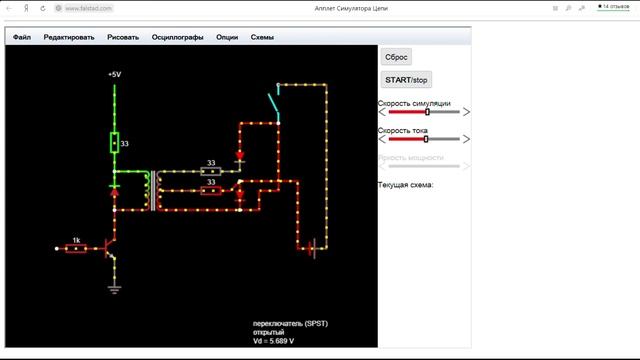
Task: Click the Скорость симуляции slider thumb
Action: [x=427, y=112]
